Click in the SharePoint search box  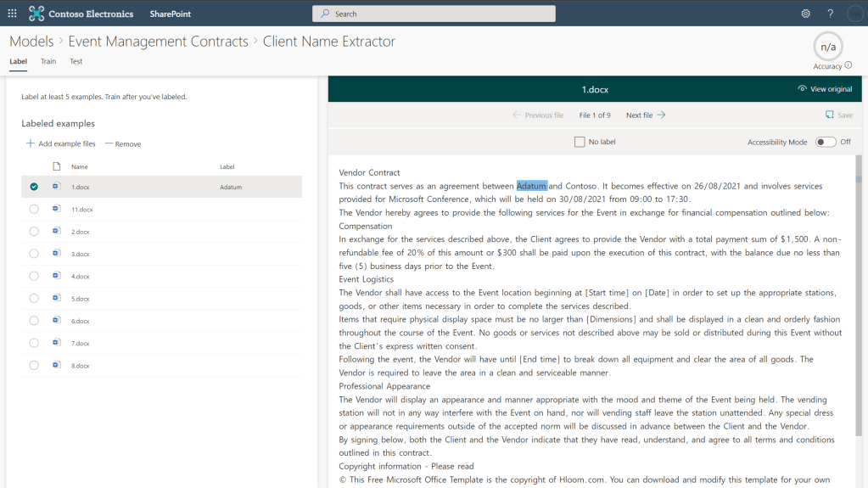tap(434, 14)
